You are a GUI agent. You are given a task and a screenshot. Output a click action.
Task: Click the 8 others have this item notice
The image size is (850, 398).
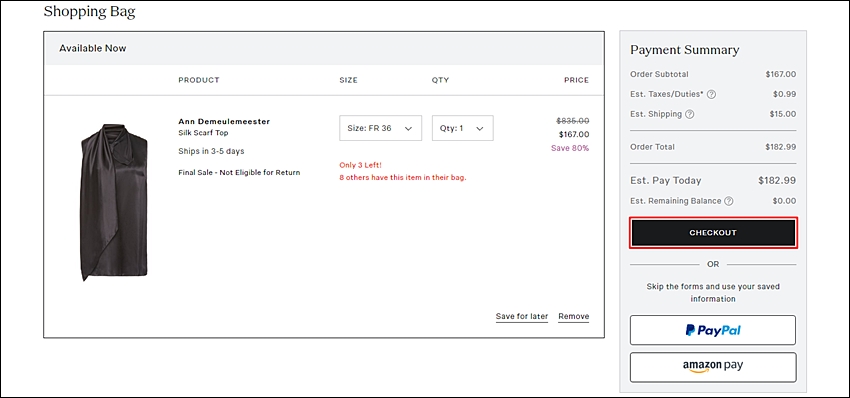tap(403, 177)
